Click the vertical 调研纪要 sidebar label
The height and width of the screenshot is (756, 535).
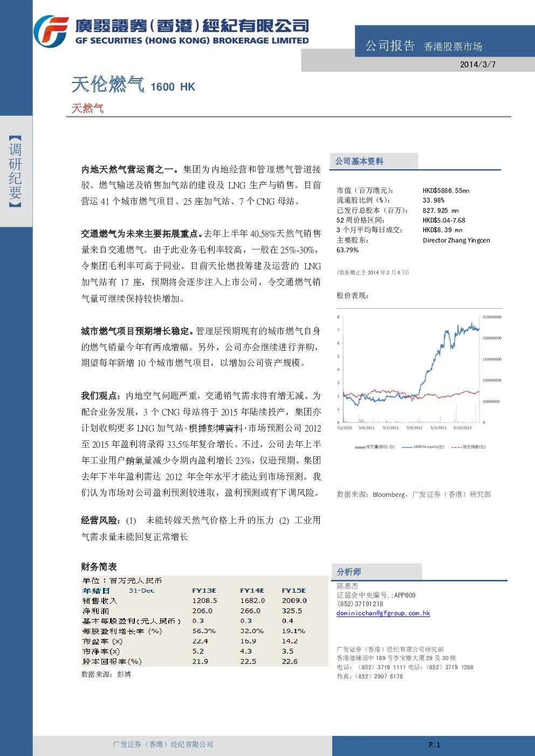(15, 171)
